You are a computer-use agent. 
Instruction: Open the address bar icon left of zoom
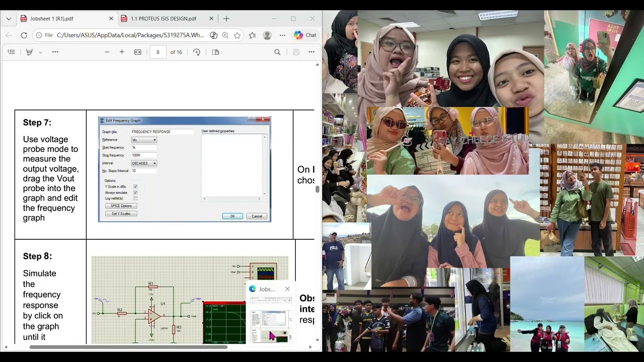tap(213, 35)
